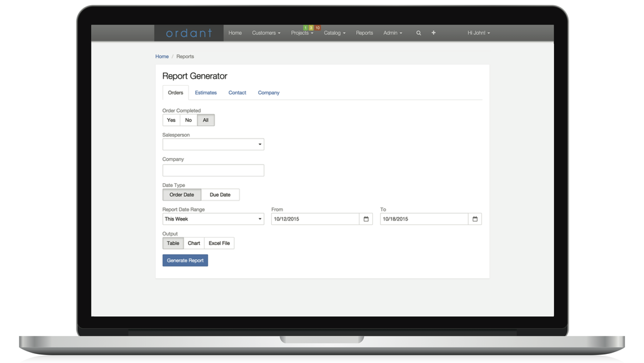Switch to the Company tab
Image resolution: width=644 pixels, height=363 pixels.
coord(269,93)
